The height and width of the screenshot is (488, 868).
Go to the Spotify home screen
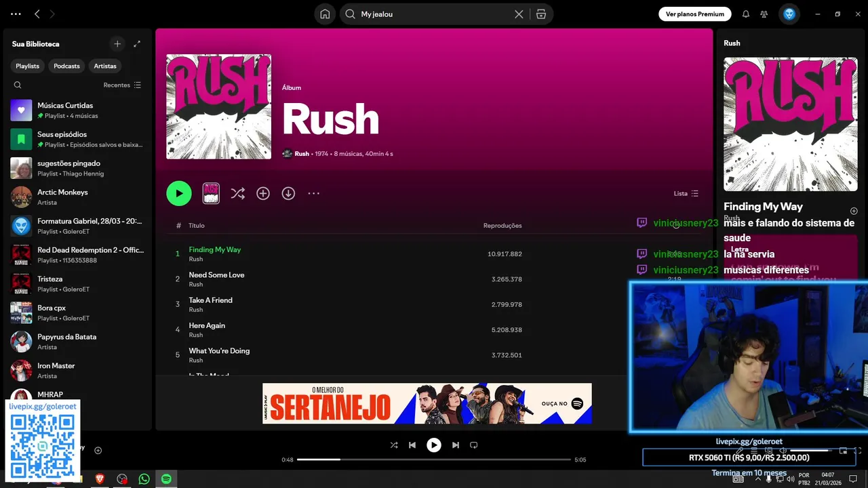click(325, 14)
